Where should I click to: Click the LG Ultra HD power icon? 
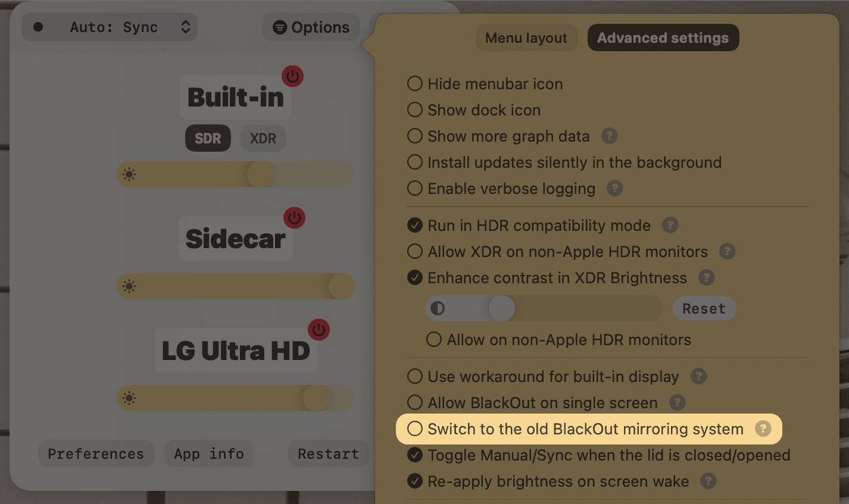(x=319, y=330)
